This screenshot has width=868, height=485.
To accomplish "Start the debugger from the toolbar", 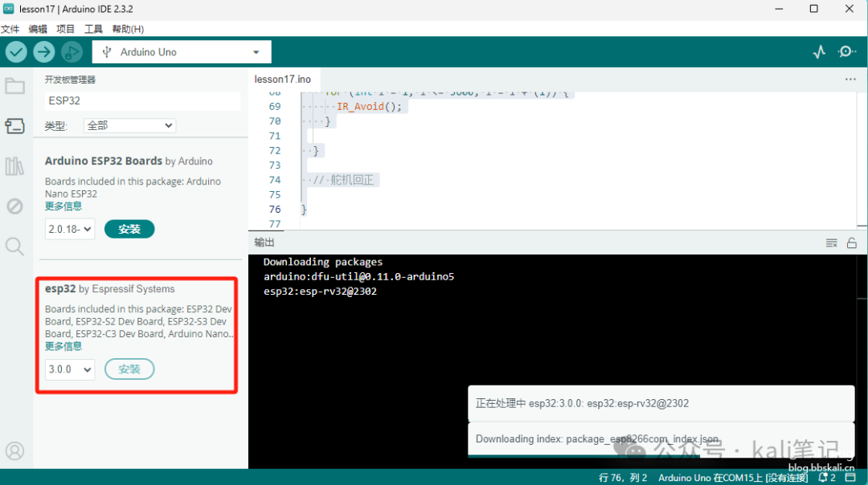I will (x=72, y=52).
